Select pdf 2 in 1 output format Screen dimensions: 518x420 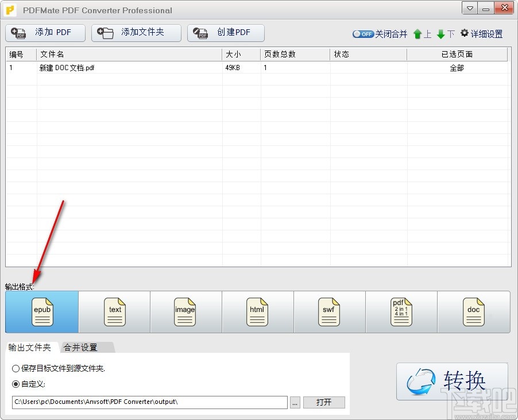pyautogui.click(x=401, y=312)
